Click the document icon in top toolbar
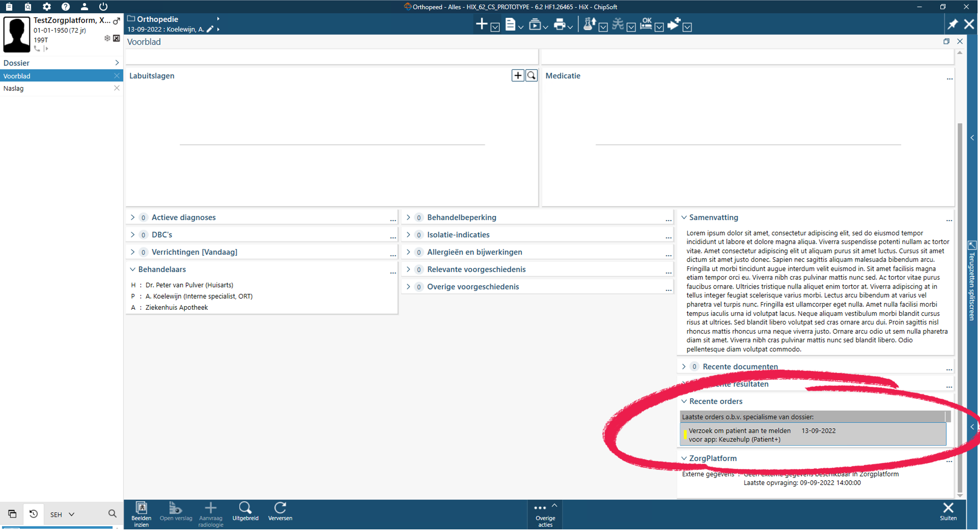 pyautogui.click(x=510, y=25)
